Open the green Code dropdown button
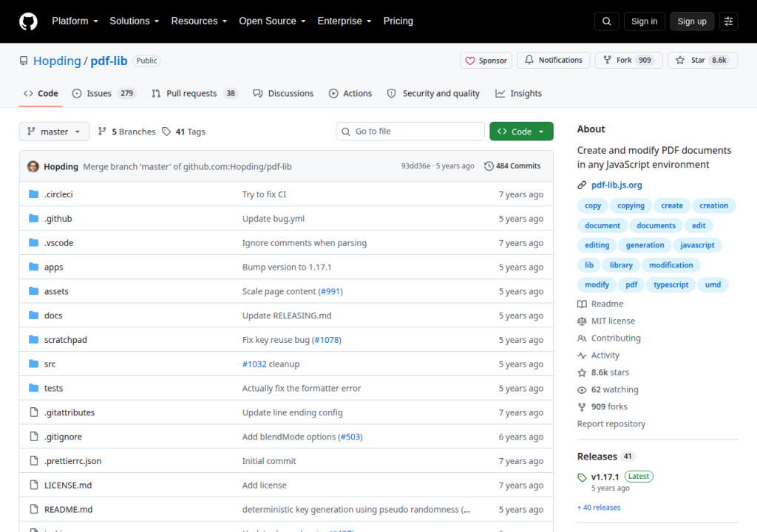This screenshot has height=532, width=757. tap(521, 132)
